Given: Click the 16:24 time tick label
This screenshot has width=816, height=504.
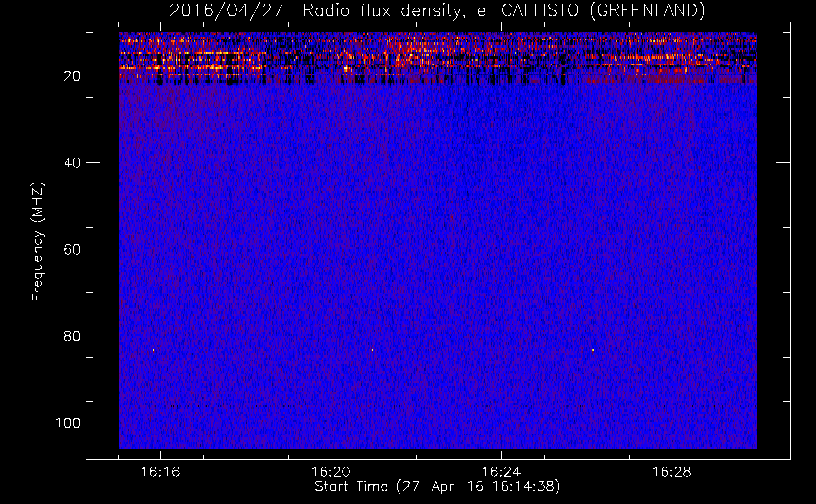Looking at the screenshot, I should [x=501, y=472].
